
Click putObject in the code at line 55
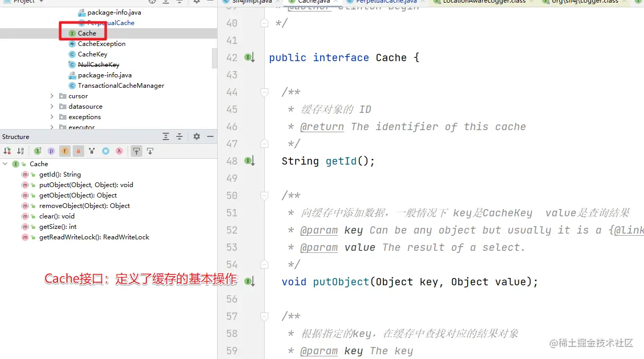point(341,282)
